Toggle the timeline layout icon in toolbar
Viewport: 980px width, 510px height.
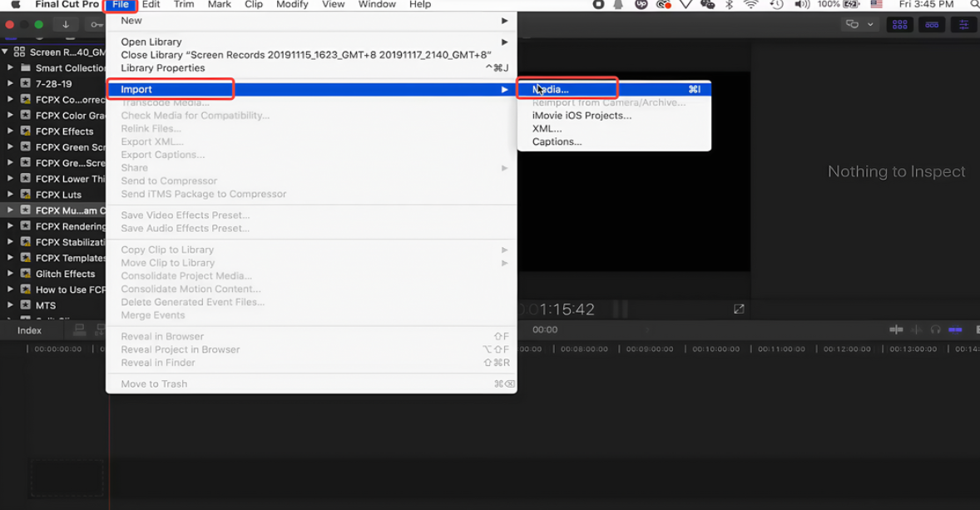coord(932,24)
